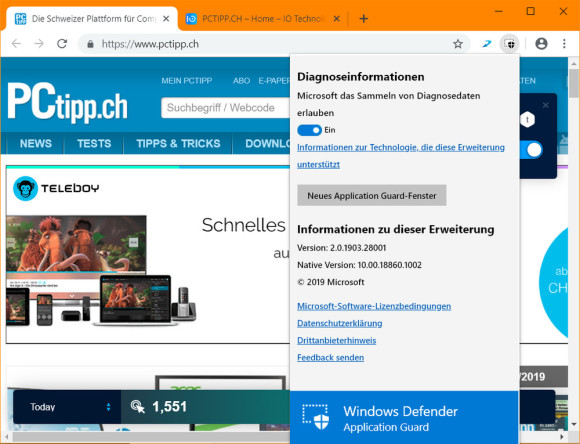This screenshot has width=580, height=444.
Task: Open a new tab with the plus icon
Action: 364,18
